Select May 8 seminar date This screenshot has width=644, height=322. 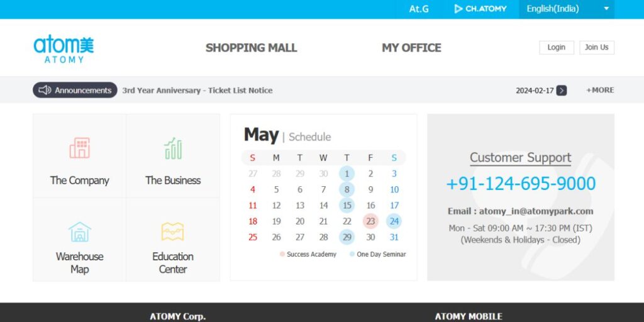pyautogui.click(x=347, y=190)
